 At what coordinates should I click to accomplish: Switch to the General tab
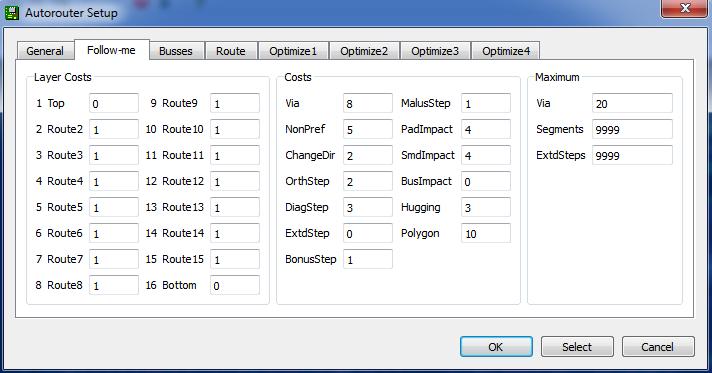45,51
